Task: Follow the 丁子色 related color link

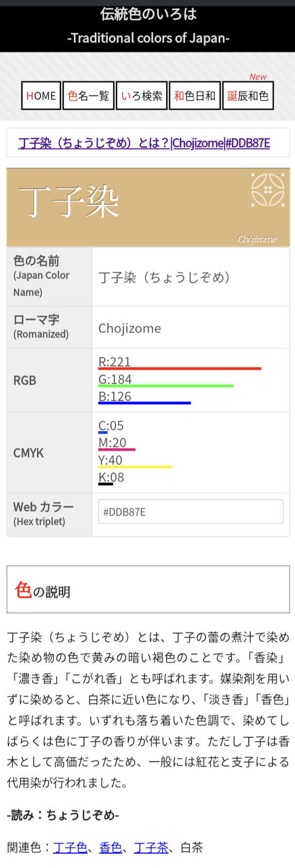Action: click(x=70, y=848)
